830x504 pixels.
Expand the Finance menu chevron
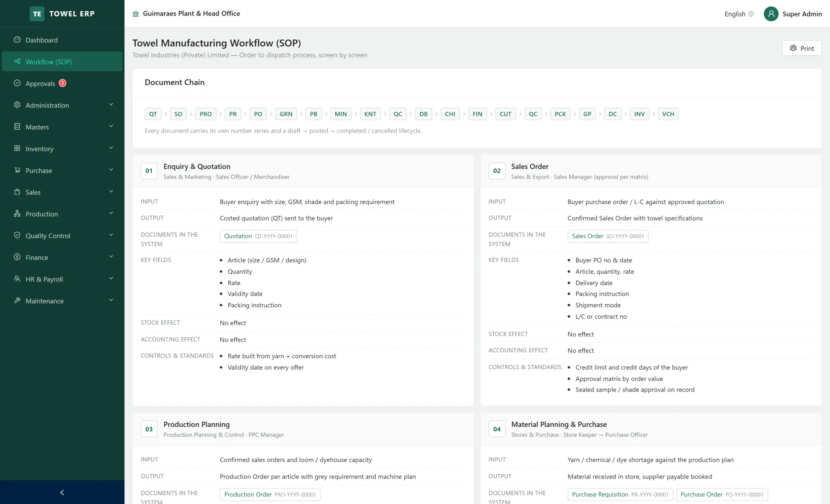click(111, 257)
